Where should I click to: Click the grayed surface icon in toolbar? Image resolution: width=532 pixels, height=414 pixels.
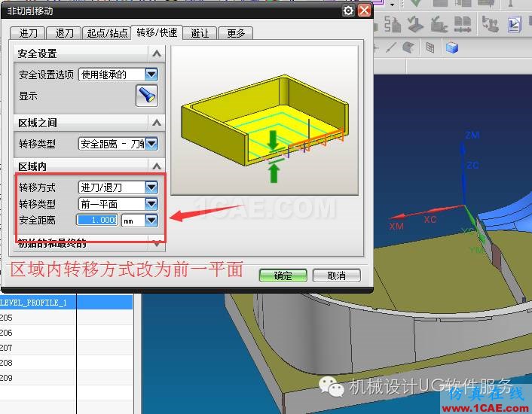pos(408,47)
